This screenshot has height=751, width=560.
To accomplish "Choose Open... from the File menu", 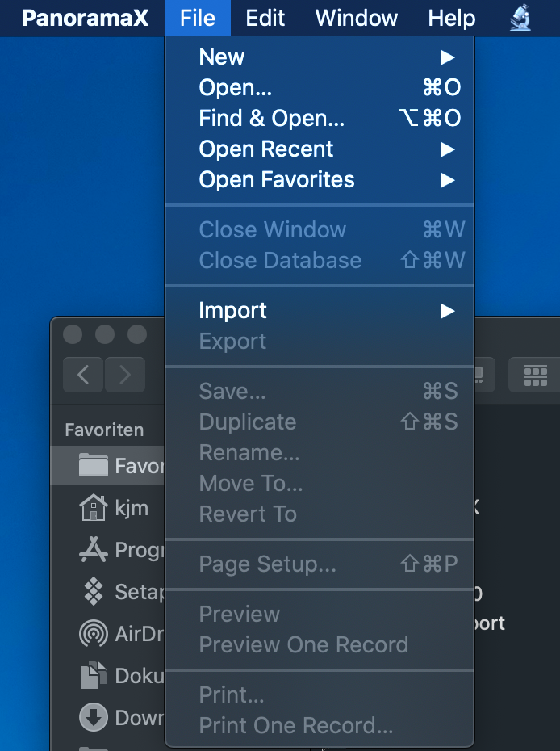I will pos(236,88).
